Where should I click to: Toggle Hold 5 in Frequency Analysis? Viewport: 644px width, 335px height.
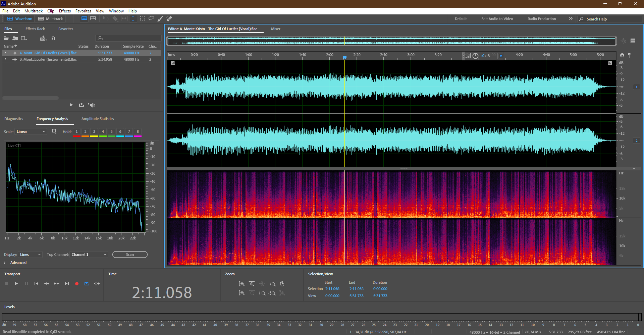pyautogui.click(x=111, y=132)
